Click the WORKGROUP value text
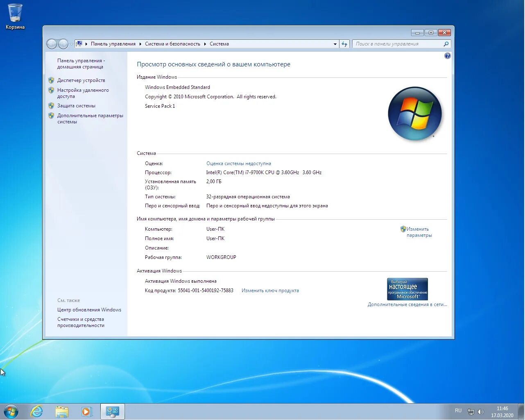 pyautogui.click(x=221, y=257)
